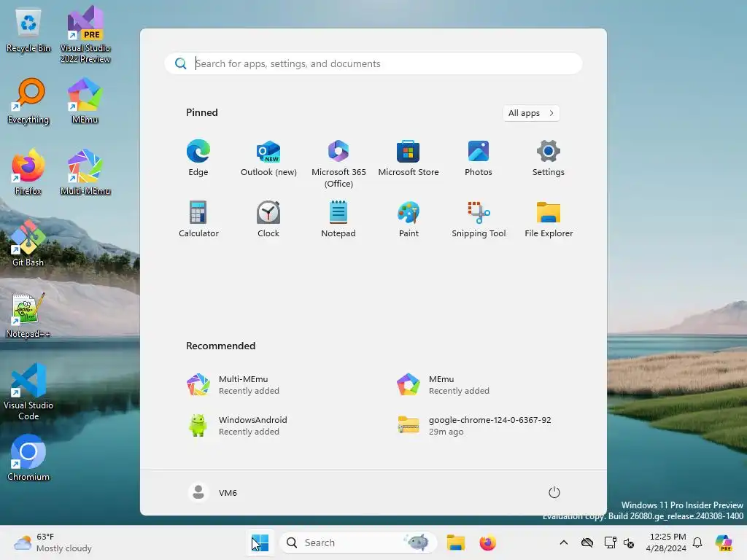This screenshot has height=560, width=747.
Task: Open network status tray icon
Action: [x=610, y=542]
